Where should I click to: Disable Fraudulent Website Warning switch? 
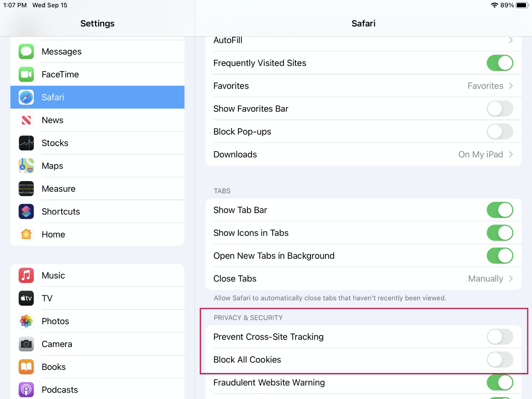[x=500, y=383]
